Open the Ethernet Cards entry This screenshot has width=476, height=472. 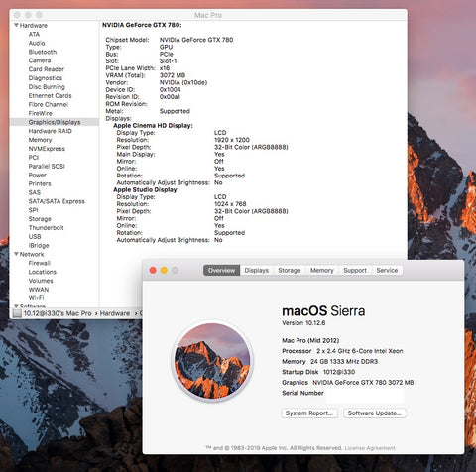(50, 95)
